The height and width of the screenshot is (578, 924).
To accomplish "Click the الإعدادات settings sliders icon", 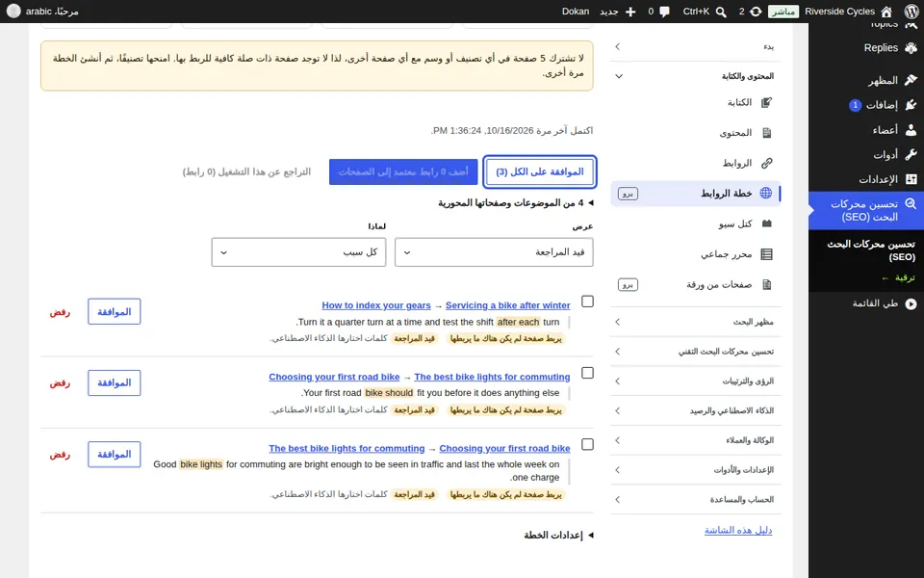I will pos(911,179).
